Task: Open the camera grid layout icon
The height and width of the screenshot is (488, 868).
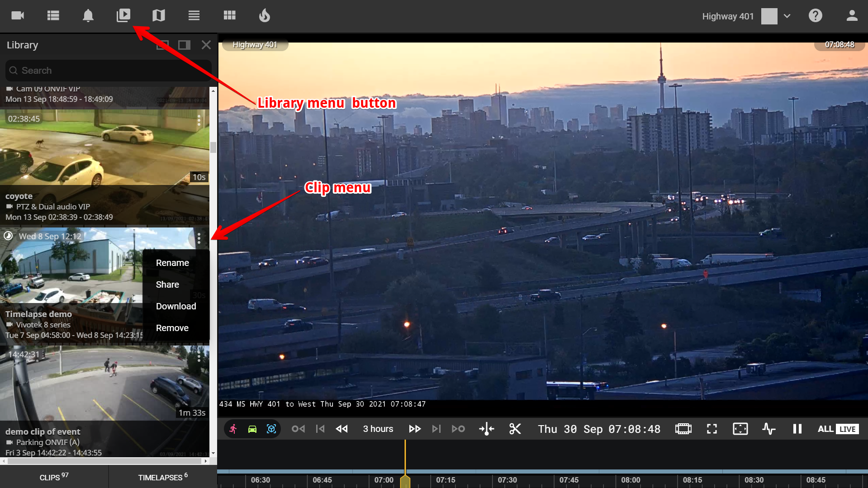Action: point(229,16)
